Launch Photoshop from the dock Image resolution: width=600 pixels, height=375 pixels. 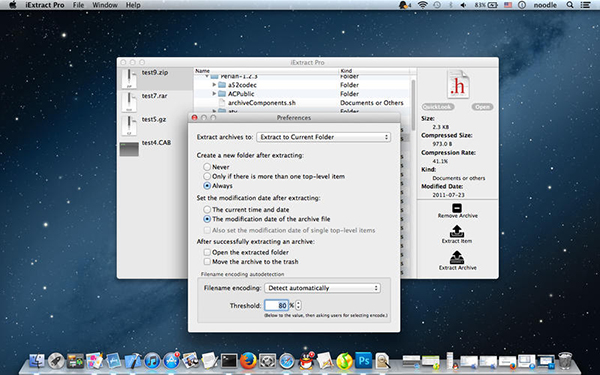(364, 360)
